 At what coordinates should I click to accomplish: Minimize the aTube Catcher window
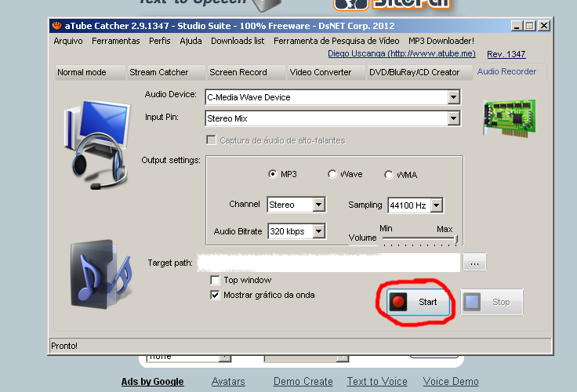point(517,26)
